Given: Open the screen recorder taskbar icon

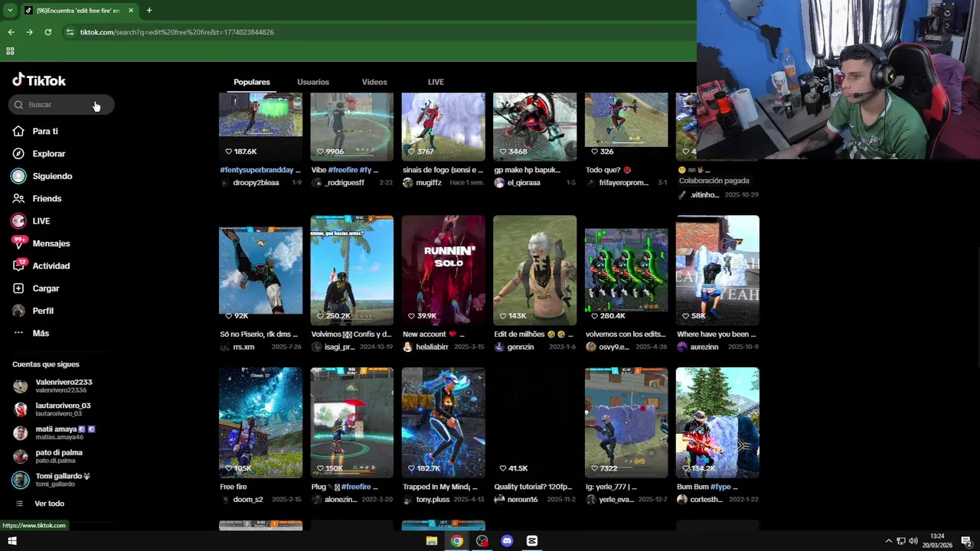Looking at the screenshot, I should click(482, 541).
